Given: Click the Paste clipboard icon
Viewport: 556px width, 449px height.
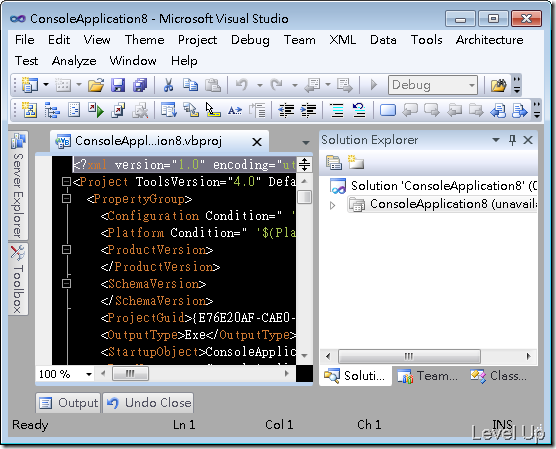Looking at the screenshot, I should (x=213, y=85).
